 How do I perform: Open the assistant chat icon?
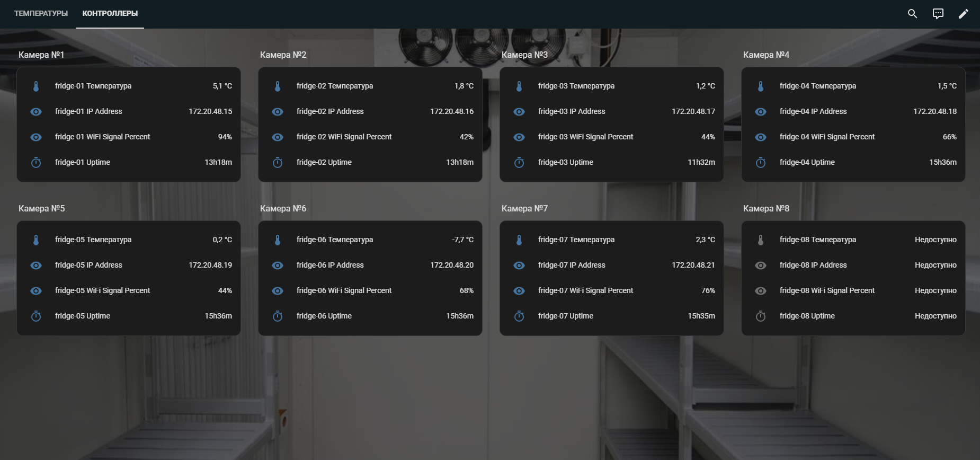(x=938, y=14)
